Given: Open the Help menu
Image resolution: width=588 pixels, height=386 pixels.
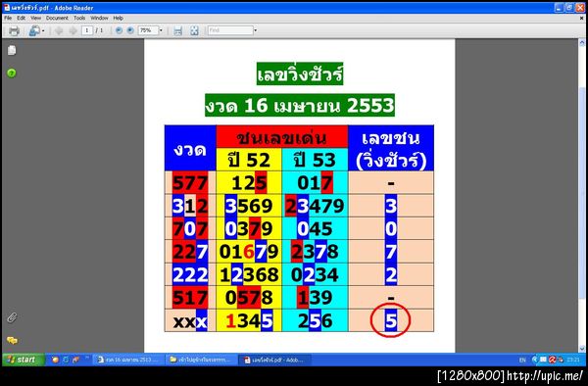Looking at the screenshot, I should coord(119,18).
